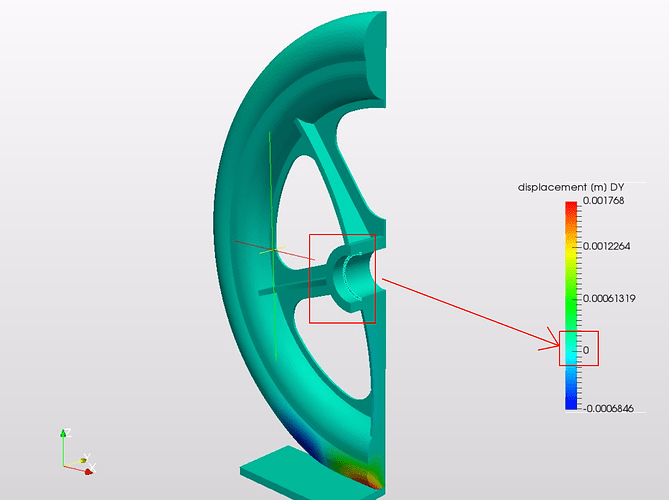The image size is (669, 500).
Task: Click the minimum value -0.0006846 label
Action: coord(608,408)
